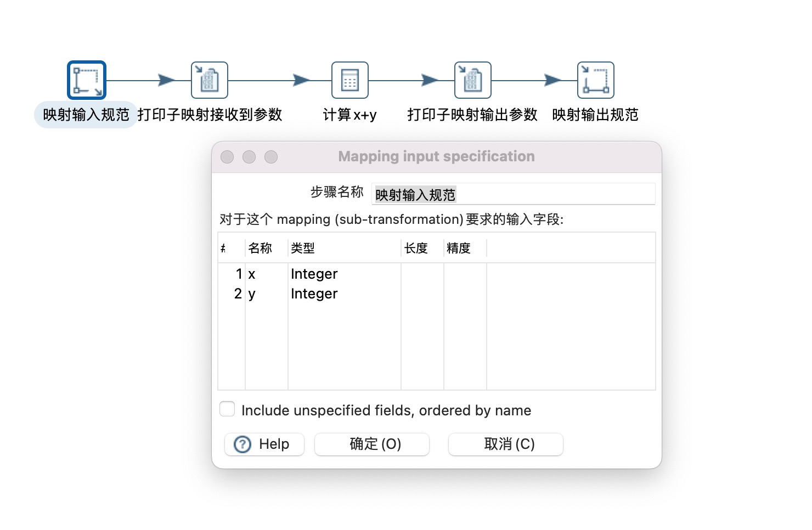Open the Integer type cell for row y
Image resolution: width=812 pixels, height=530 pixels.
click(x=314, y=294)
